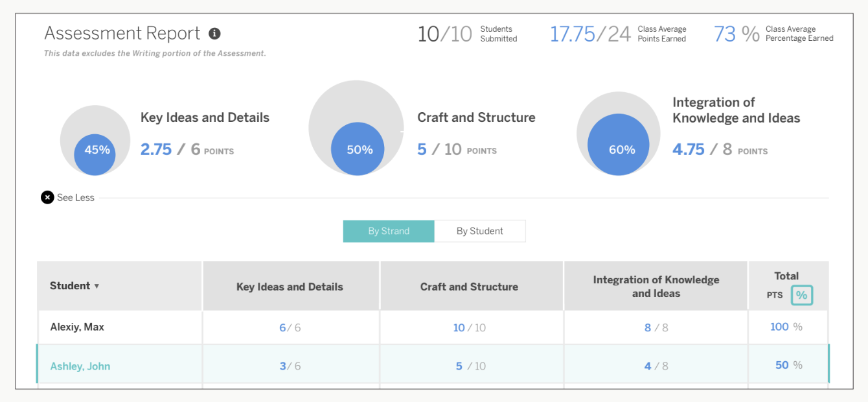
Task: Click the black X icon beside See Less
Action: 47,198
